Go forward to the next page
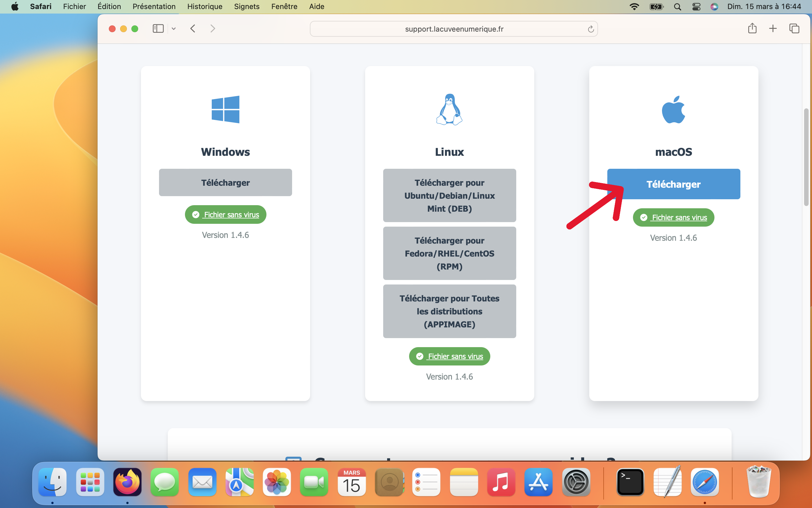Screen dimensions: 812x508 tap(212, 29)
